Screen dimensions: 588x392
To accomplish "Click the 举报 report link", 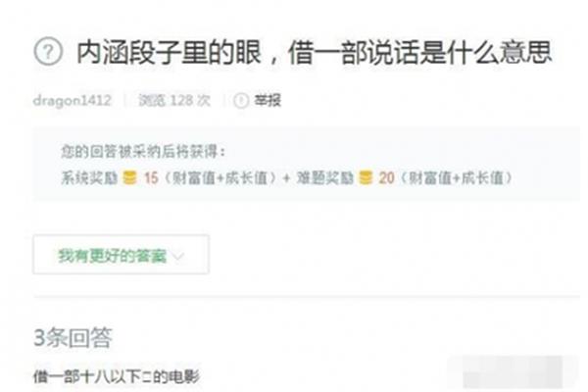I will click(268, 101).
